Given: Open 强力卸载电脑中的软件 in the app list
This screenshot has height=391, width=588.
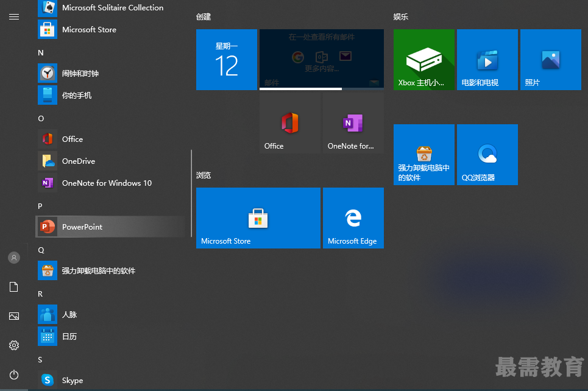Looking at the screenshot, I should point(111,270).
